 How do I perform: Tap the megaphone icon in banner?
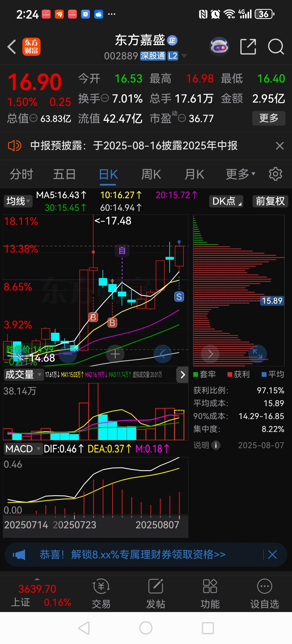click(x=19, y=555)
